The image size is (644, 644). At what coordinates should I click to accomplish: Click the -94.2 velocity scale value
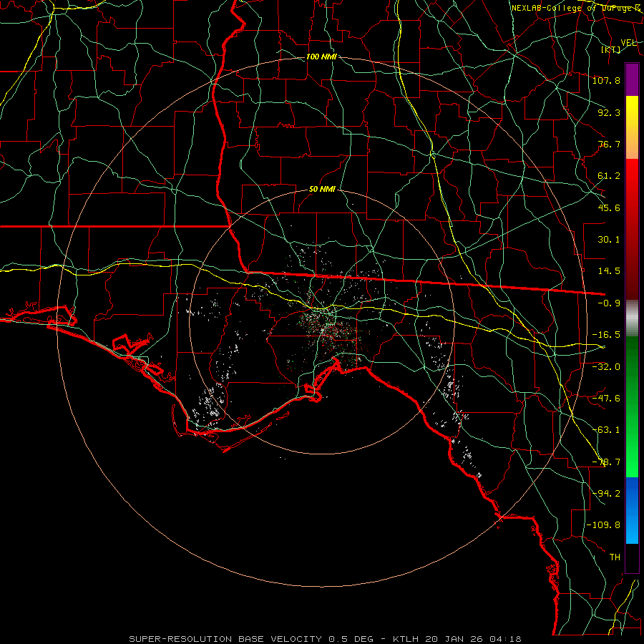(x=606, y=494)
